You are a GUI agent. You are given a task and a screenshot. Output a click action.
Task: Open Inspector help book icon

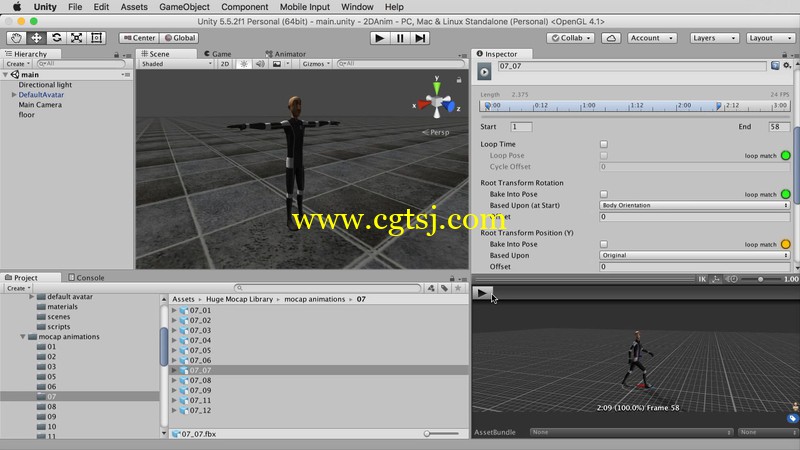(775, 65)
